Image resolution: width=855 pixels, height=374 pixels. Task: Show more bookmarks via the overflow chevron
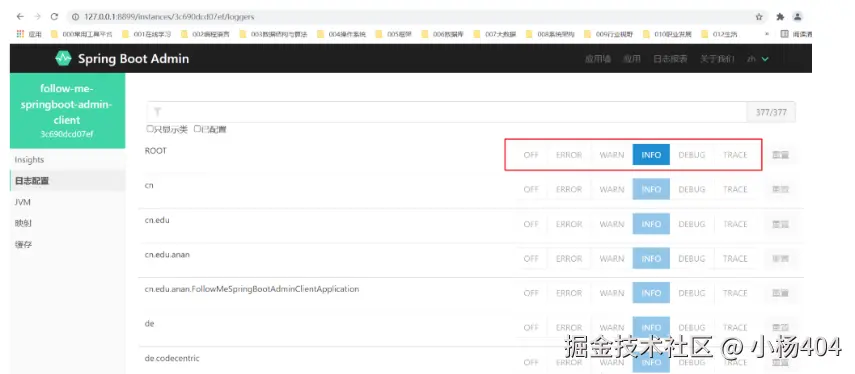pos(767,34)
